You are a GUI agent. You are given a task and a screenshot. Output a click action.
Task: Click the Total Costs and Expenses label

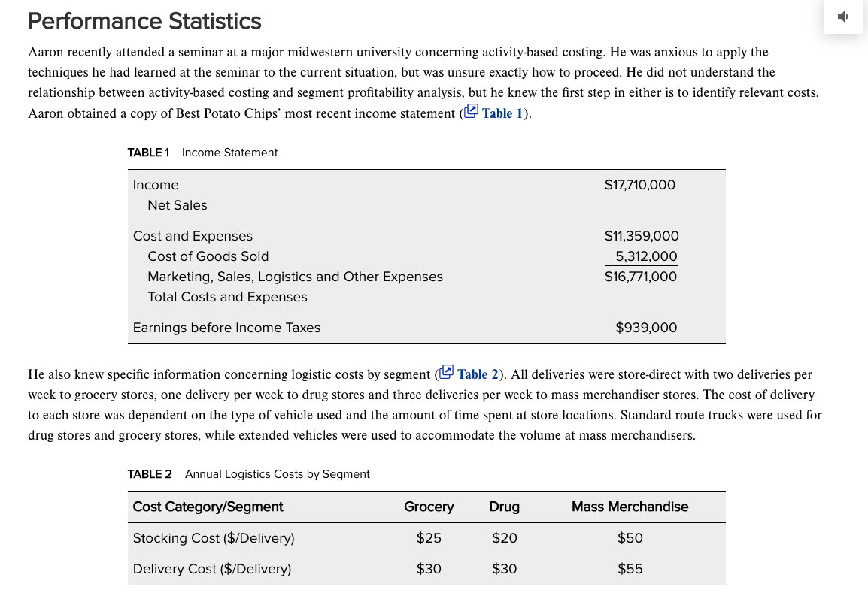227,297
